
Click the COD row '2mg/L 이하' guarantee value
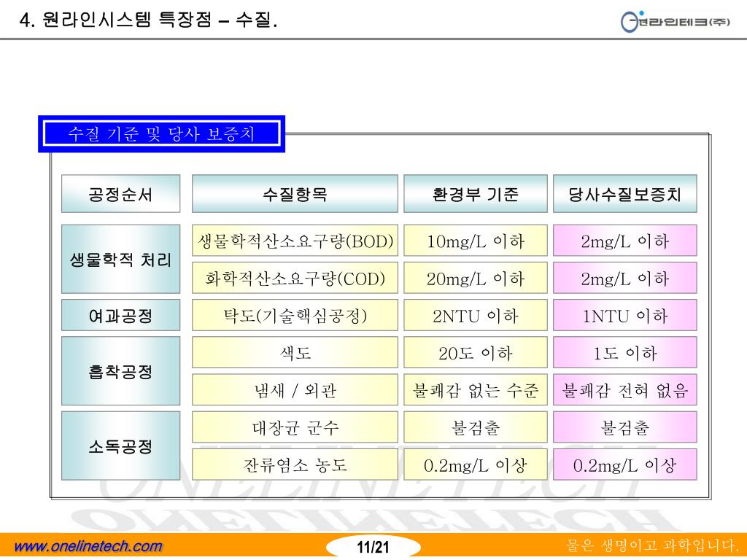coord(624,278)
